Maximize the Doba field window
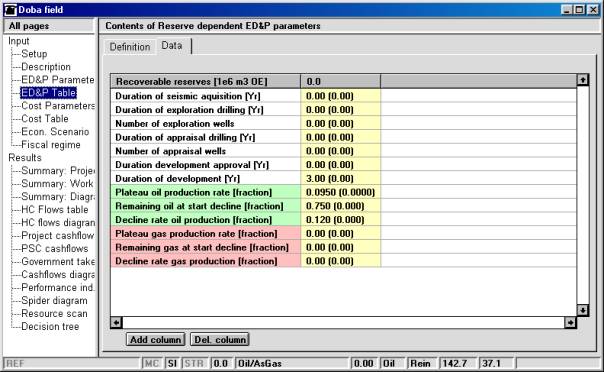 point(579,10)
